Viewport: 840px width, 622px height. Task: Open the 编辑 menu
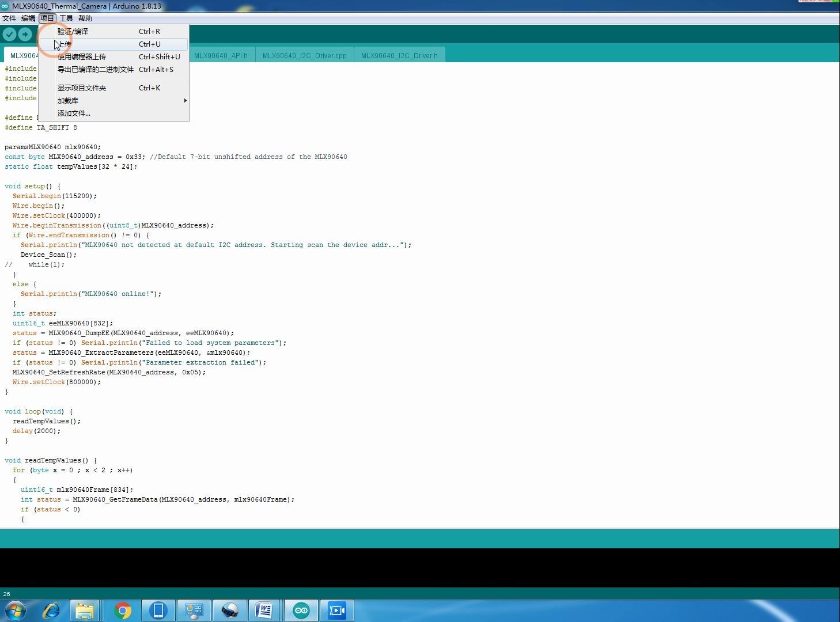pos(28,18)
